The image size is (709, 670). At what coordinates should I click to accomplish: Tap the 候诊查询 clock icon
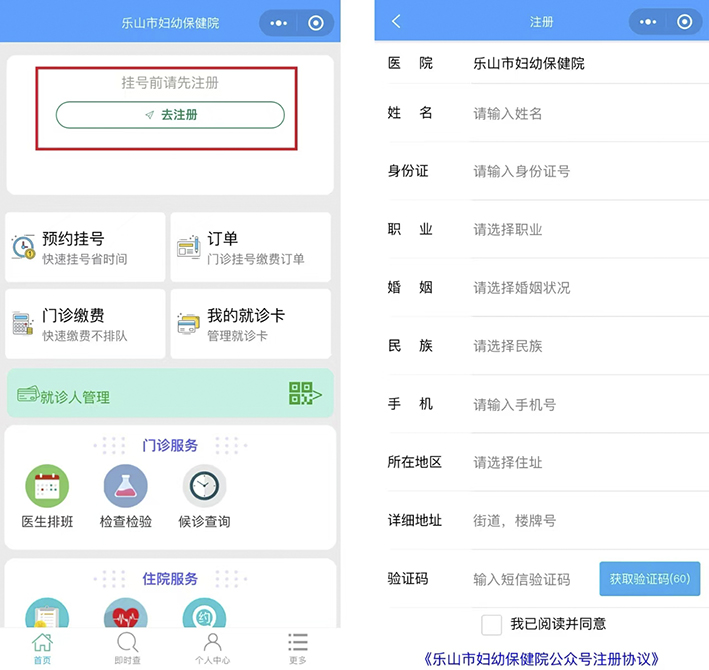click(x=204, y=487)
